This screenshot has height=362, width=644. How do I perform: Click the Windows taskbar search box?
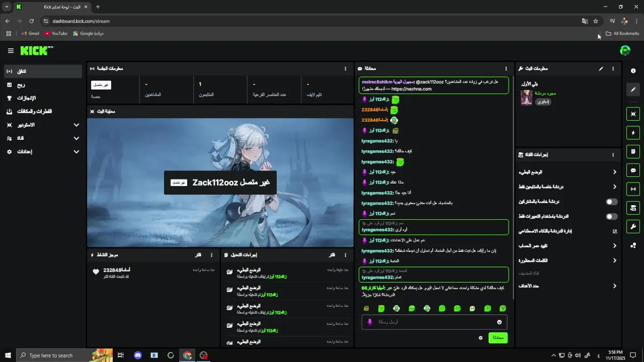[x=64, y=355]
